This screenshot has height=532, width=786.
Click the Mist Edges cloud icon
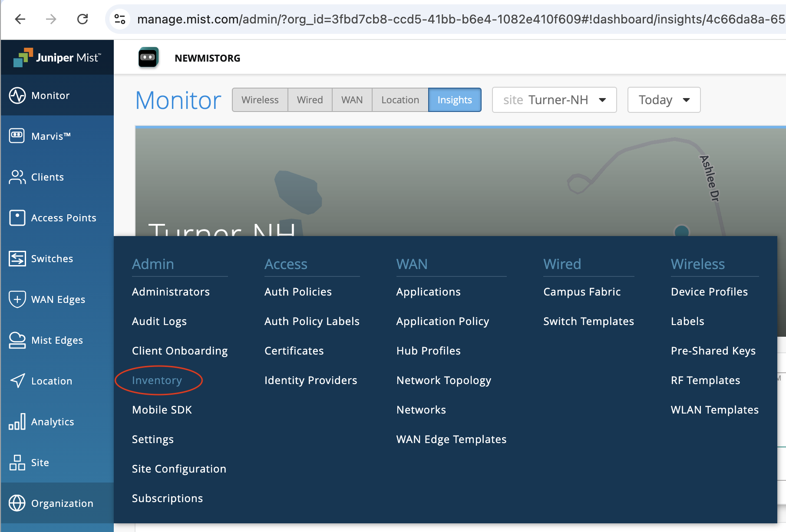pyautogui.click(x=17, y=340)
